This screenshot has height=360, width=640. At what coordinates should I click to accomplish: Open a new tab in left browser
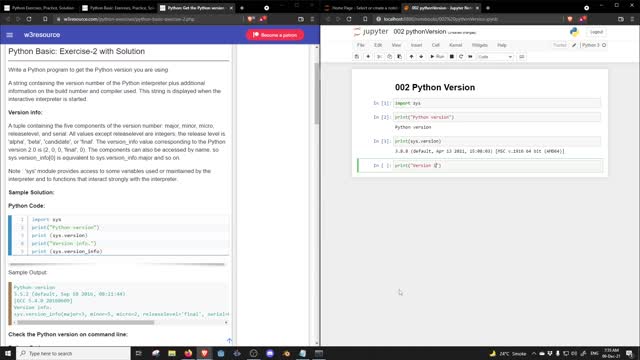[x=242, y=8]
